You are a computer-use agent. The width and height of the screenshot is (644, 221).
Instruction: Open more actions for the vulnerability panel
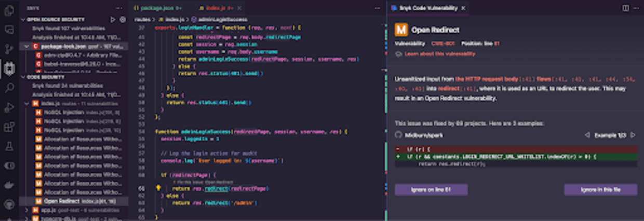[636, 8]
